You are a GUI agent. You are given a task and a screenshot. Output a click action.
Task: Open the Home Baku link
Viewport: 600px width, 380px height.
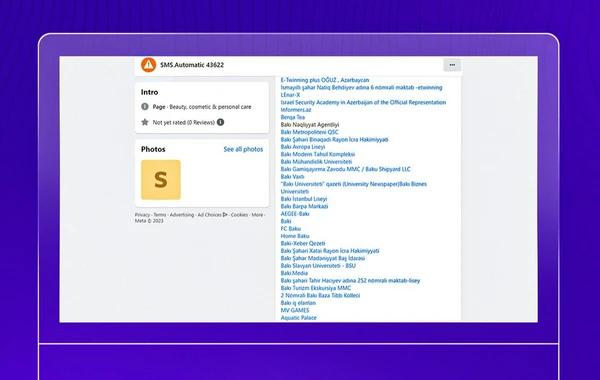(x=295, y=236)
